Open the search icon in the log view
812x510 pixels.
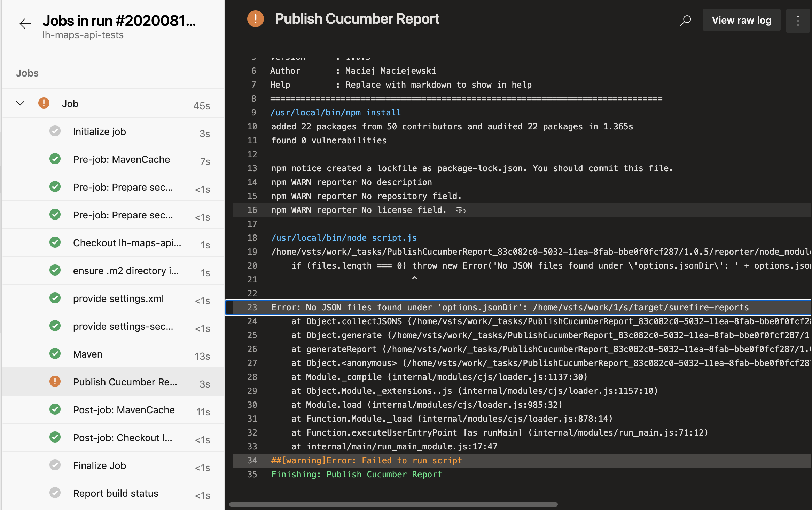[685, 20]
